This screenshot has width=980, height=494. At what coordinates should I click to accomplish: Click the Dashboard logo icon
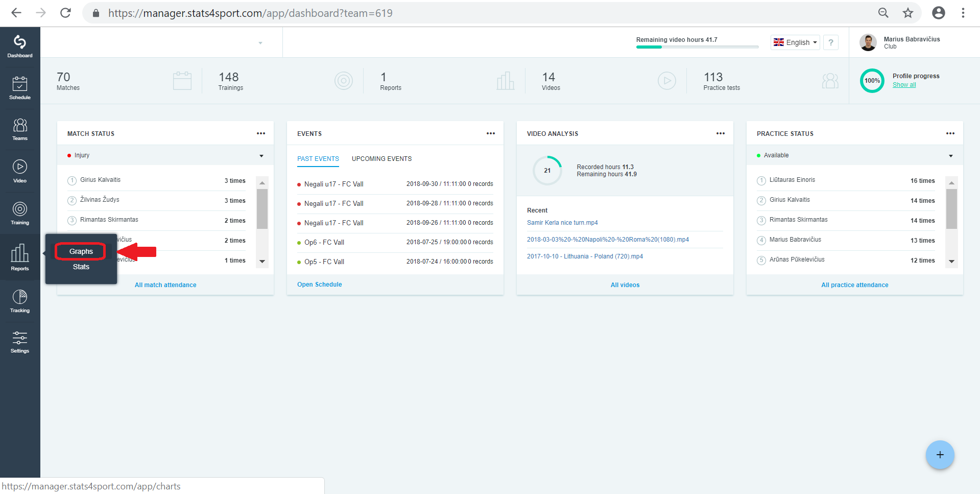pos(20,46)
